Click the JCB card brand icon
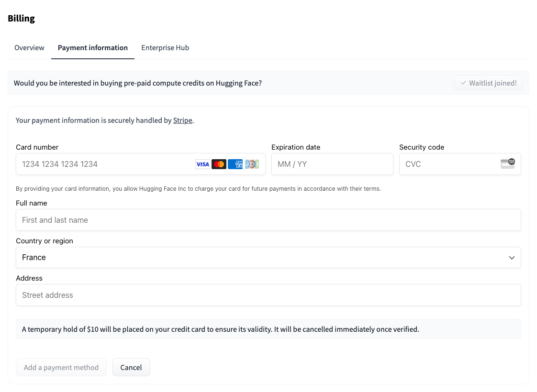Screen dimensions: 537x392 click(x=251, y=164)
